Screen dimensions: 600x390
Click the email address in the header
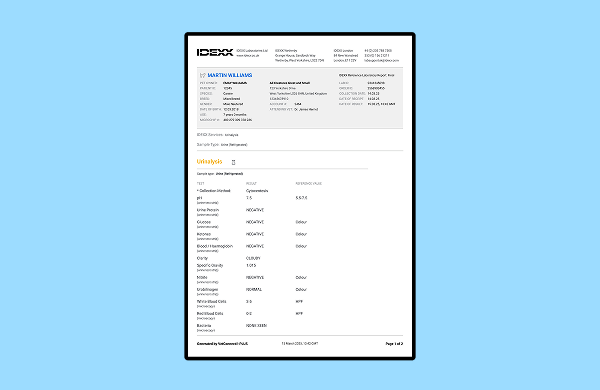(x=382, y=60)
